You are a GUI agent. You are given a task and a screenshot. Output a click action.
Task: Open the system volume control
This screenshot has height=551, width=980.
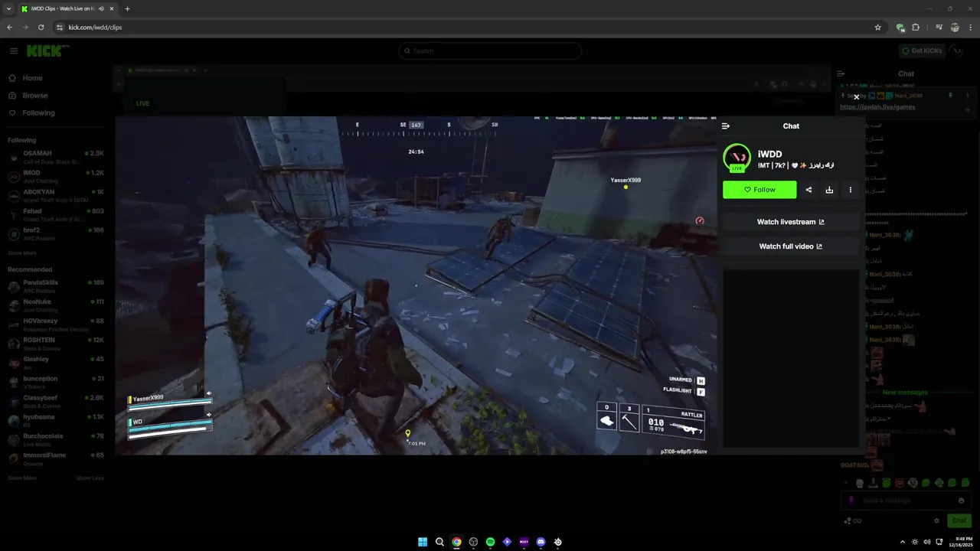click(x=927, y=542)
